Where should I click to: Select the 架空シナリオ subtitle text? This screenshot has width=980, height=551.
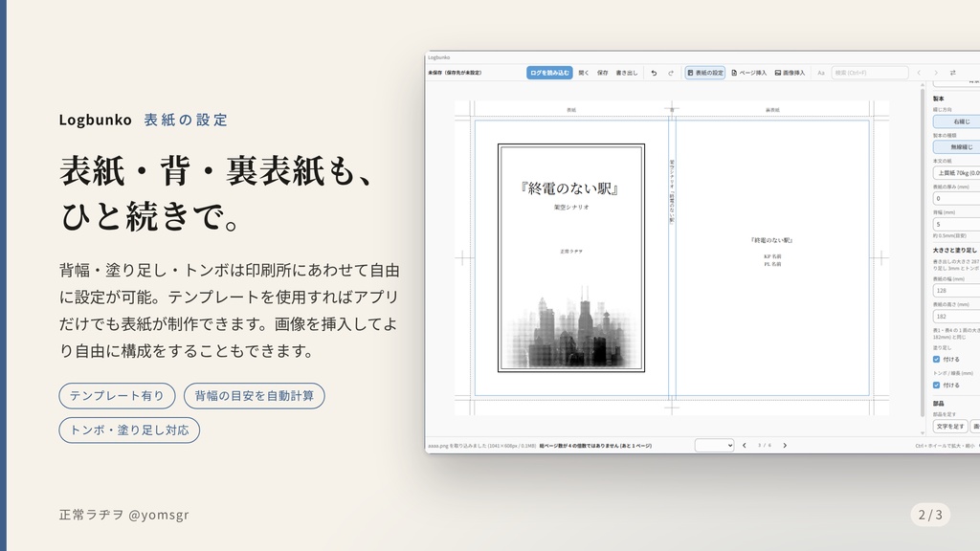pos(571,207)
